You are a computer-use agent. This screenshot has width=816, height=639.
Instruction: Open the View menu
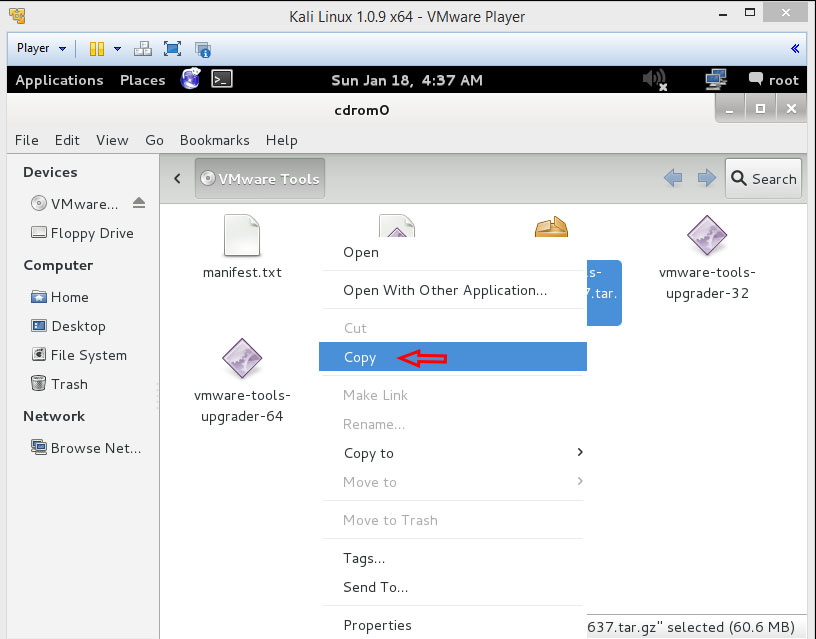pos(112,140)
